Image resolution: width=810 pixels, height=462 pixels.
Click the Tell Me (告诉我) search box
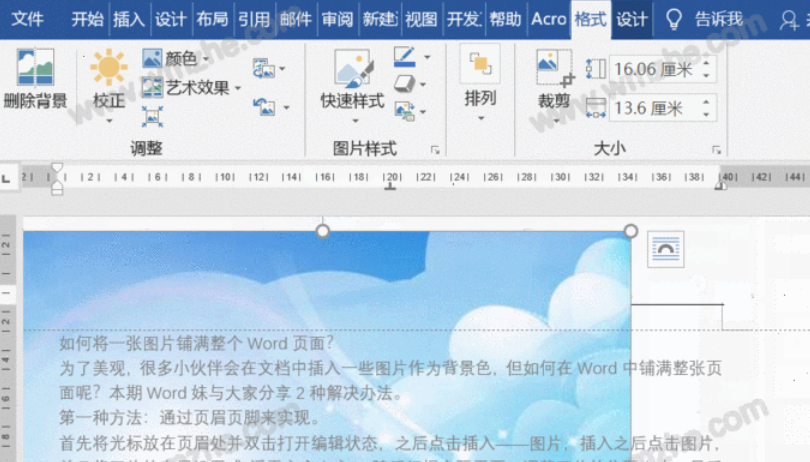click(719, 20)
